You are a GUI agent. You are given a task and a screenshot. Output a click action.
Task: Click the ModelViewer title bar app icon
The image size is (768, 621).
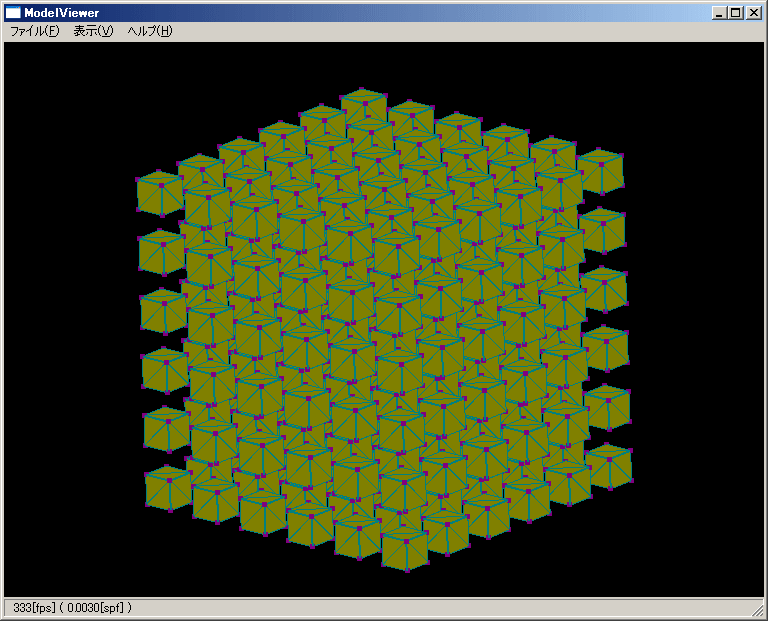point(13,13)
